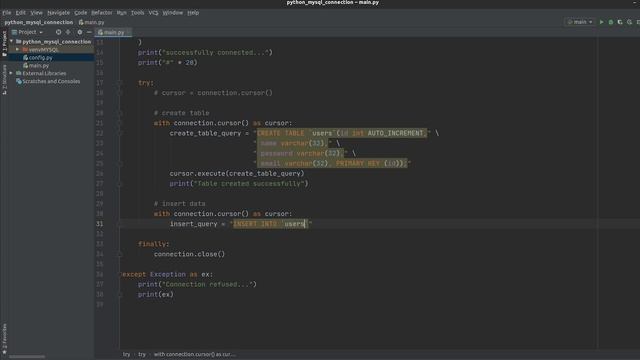Viewport: 640px width, 360px height.
Task: Open the Run menu
Action: click(122, 13)
